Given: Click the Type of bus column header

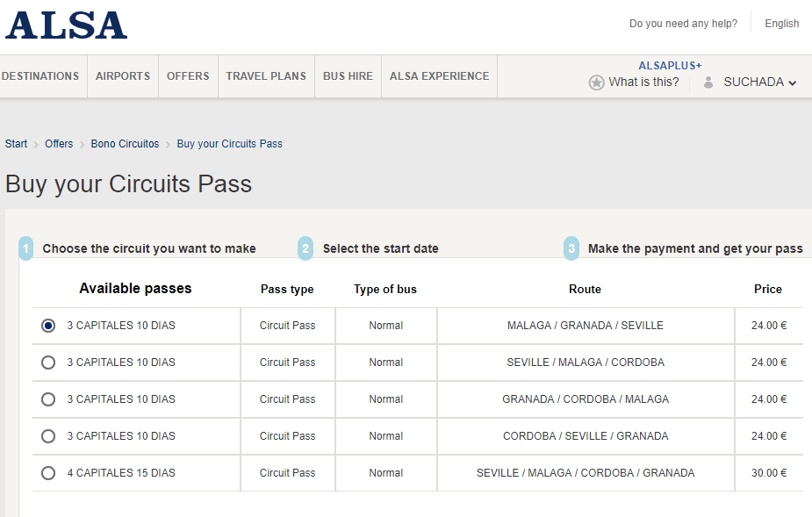Looking at the screenshot, I should pos(385,289).
